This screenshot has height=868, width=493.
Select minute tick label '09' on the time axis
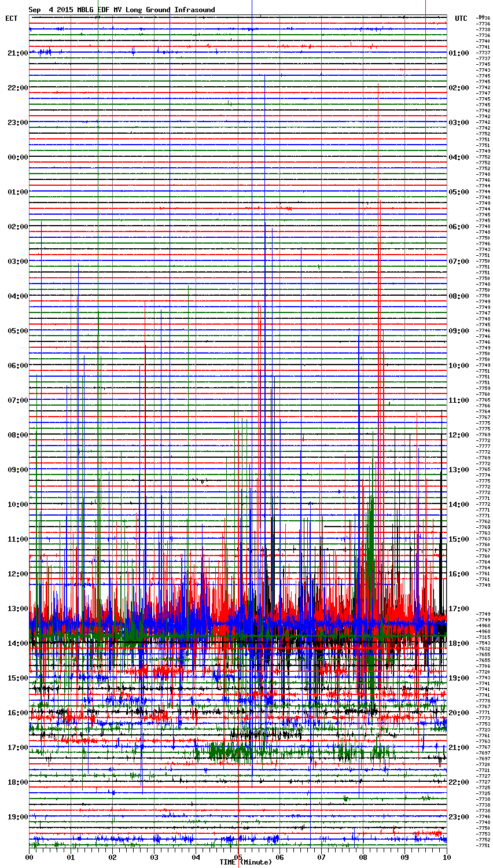[404, 856]
